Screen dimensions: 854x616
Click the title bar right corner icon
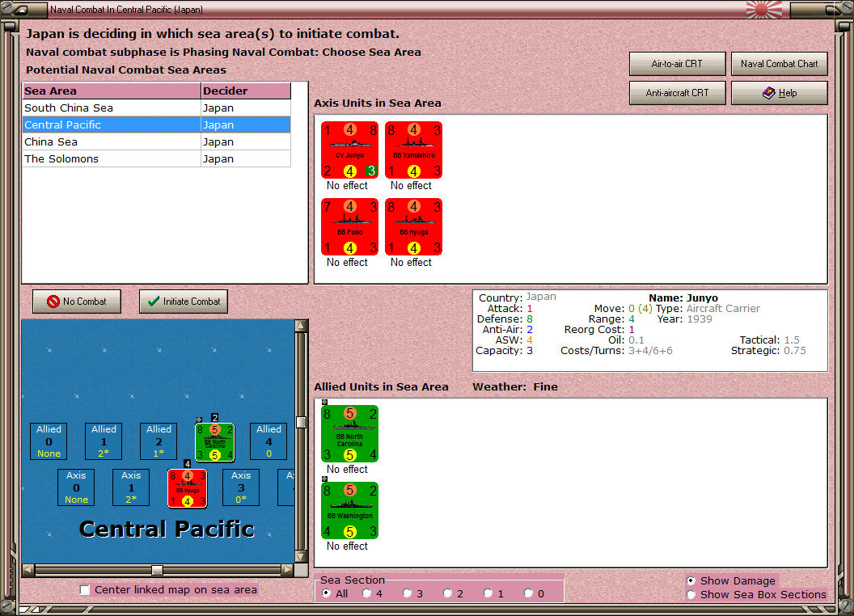point(833,9)
